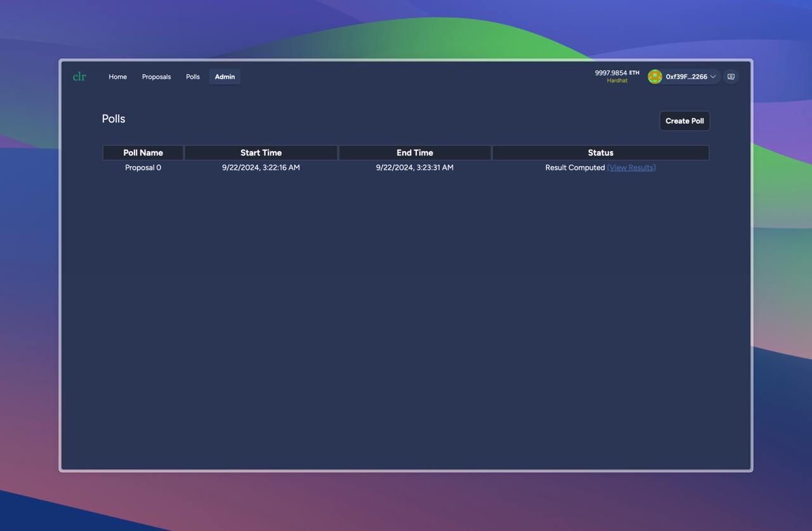Select the Admin nav tab
812x531 pixels.
[225, 77]
